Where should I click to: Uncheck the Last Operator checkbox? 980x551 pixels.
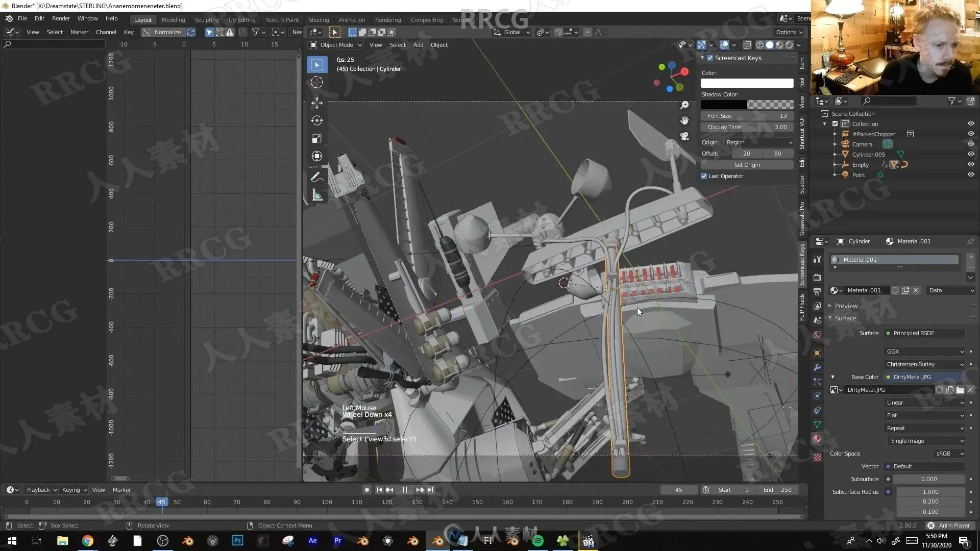click(x=704, y=176)
